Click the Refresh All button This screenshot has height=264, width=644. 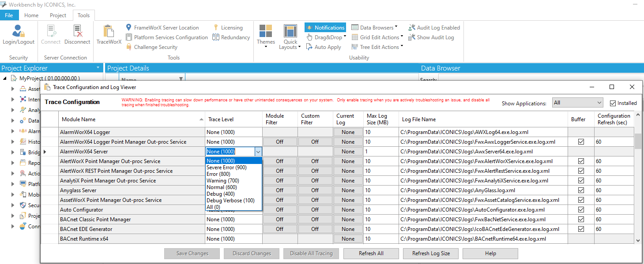click(x=371, y=253)
